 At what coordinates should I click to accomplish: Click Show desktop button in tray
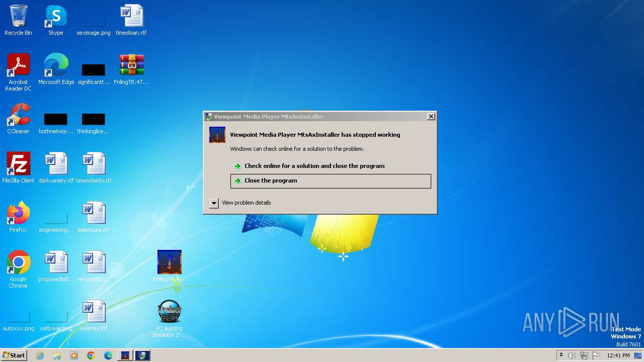pyautogui.click(x=638, y=355)
